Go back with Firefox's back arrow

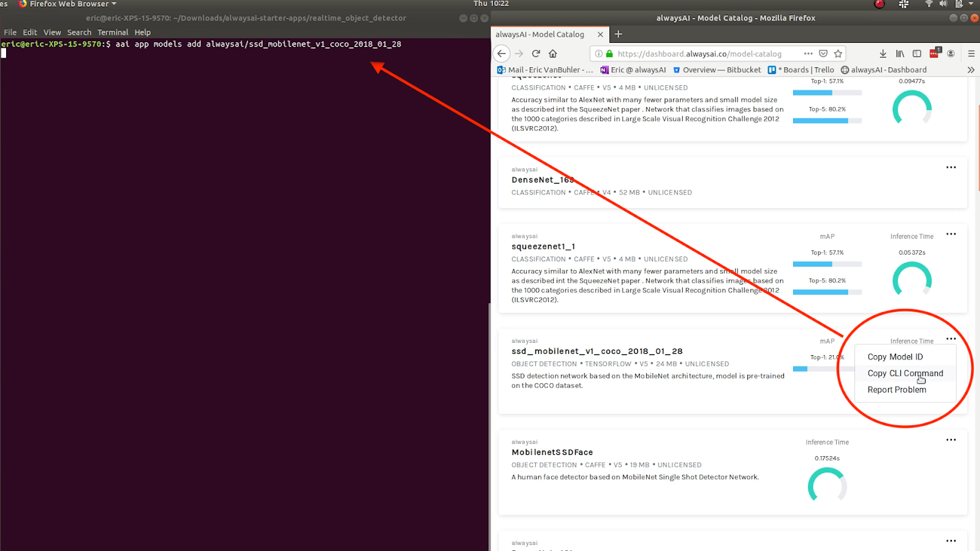pyautogui.click(x=501, y=53)
